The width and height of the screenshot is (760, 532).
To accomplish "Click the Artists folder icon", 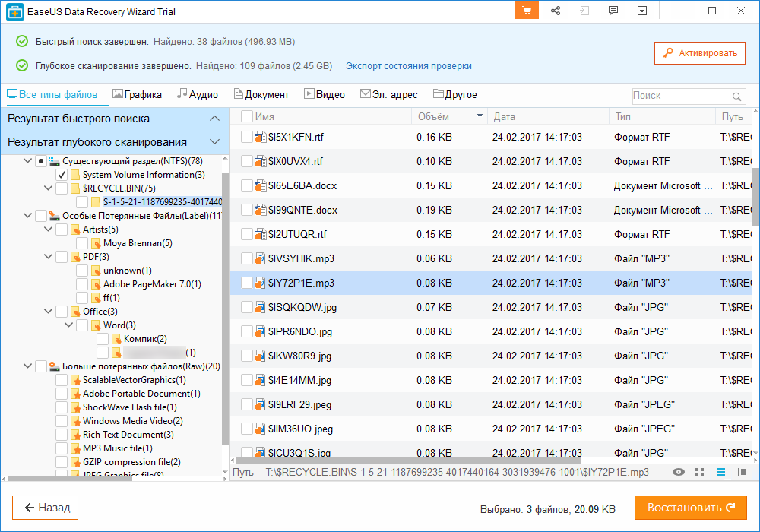I will (x=75, y=230).
